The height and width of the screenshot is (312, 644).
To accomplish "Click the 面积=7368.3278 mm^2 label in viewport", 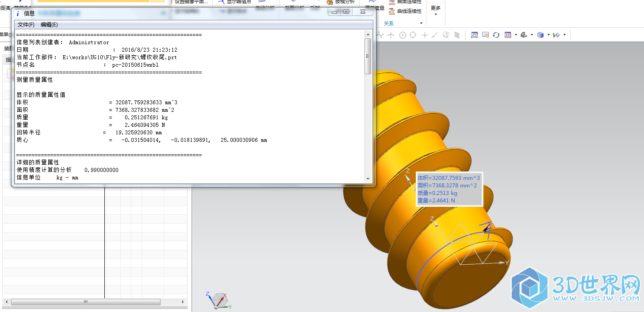I will (x=447, y=185).
